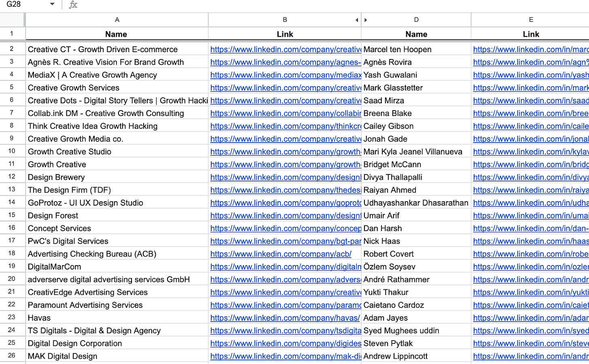The image size is (589, 364).
Task: Select column A header
Action: pos(117,20)
